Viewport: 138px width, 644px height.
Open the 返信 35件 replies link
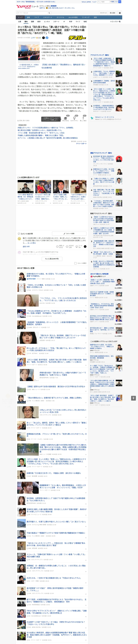point(26,247)
